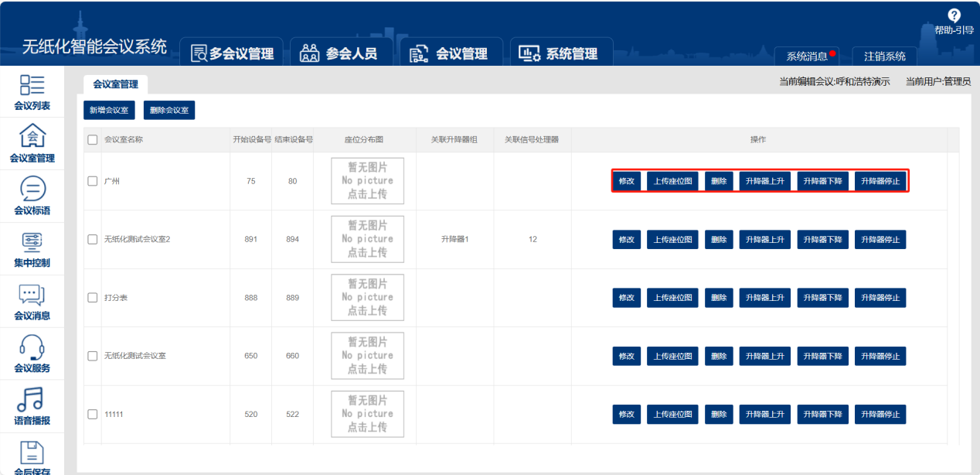Image resolution: width=980 pixels, height=475 pixels.
Task: Click the 升降器1 cell
Action: click(454, 239)
